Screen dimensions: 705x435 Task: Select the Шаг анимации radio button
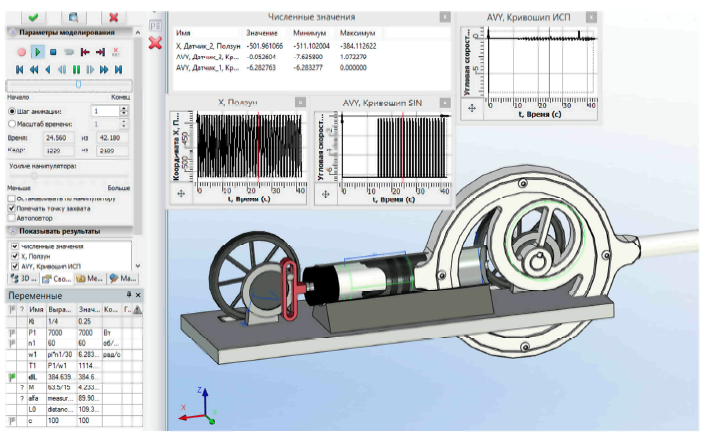point(12,111)
